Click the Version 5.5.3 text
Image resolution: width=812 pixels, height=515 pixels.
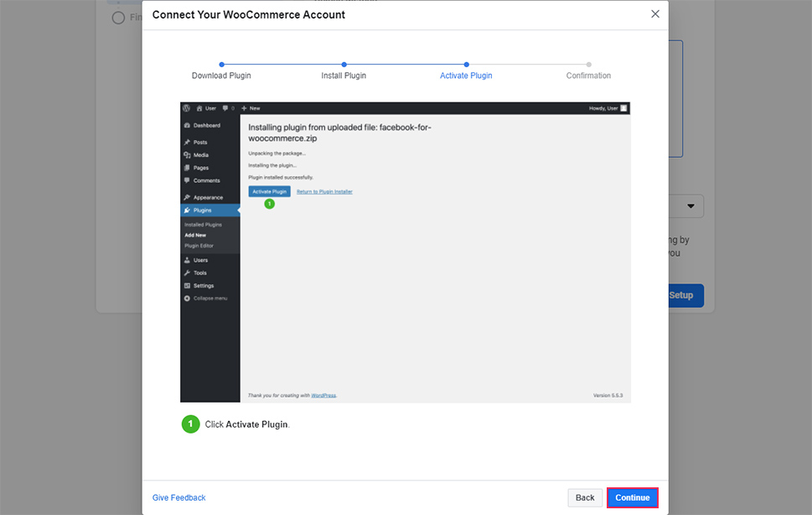[608, 395]
